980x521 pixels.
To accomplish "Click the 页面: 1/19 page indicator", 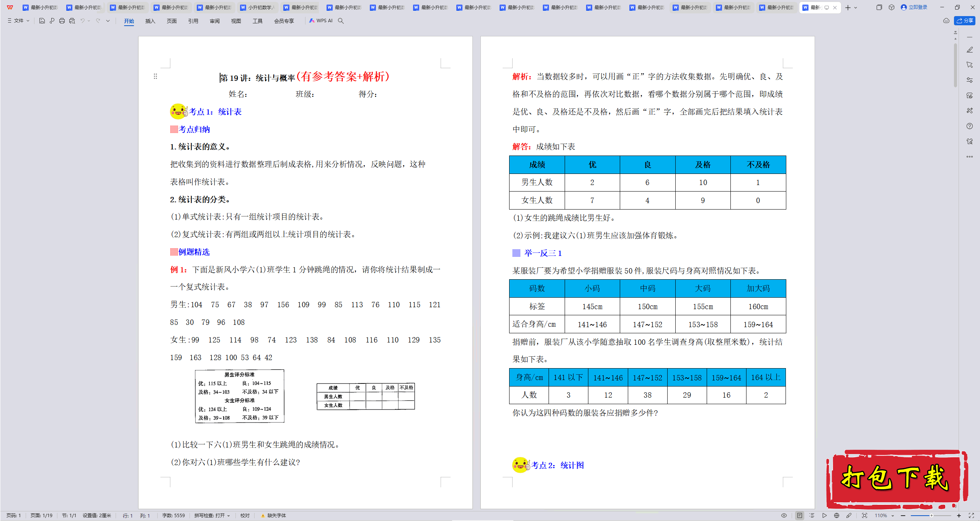I will pyautogui.click(x=41, y=516).
